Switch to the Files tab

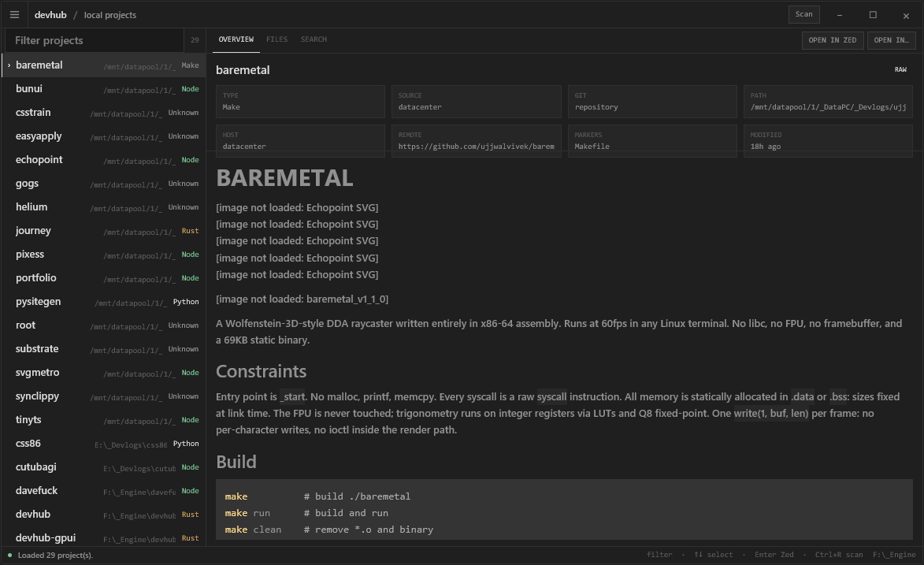click(276, 39)
